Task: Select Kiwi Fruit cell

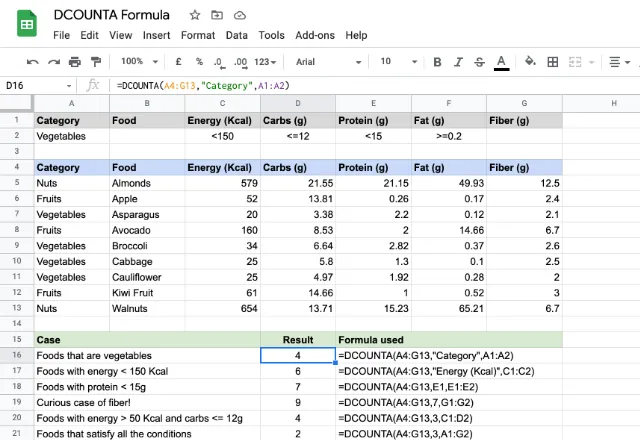Action: [147, 293]
